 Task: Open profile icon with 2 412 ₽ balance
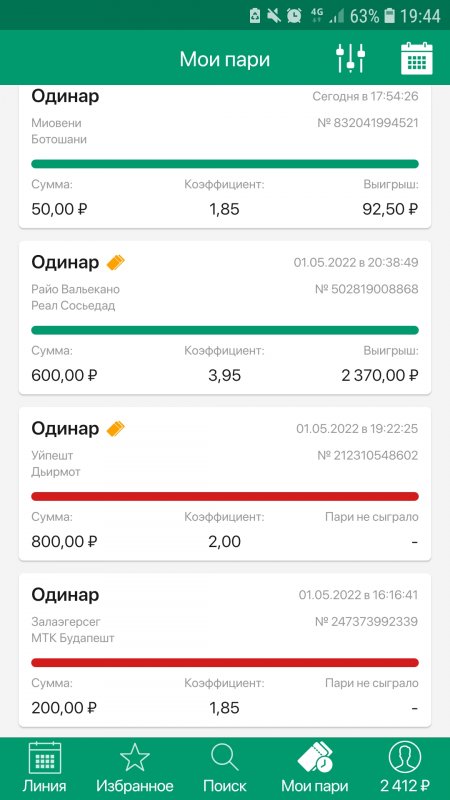pyautogui.click(x=405, y=758)
